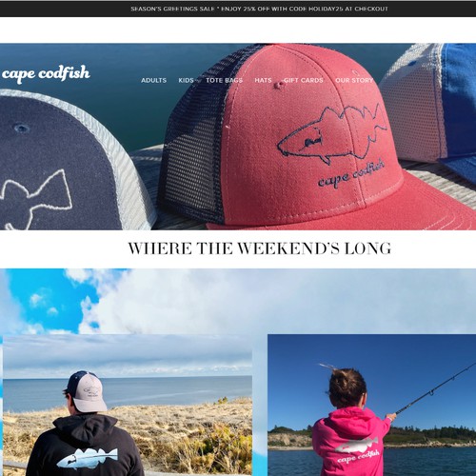Click the Where The Weekend's Long heading
476x476 pixels.
[260, 248]
